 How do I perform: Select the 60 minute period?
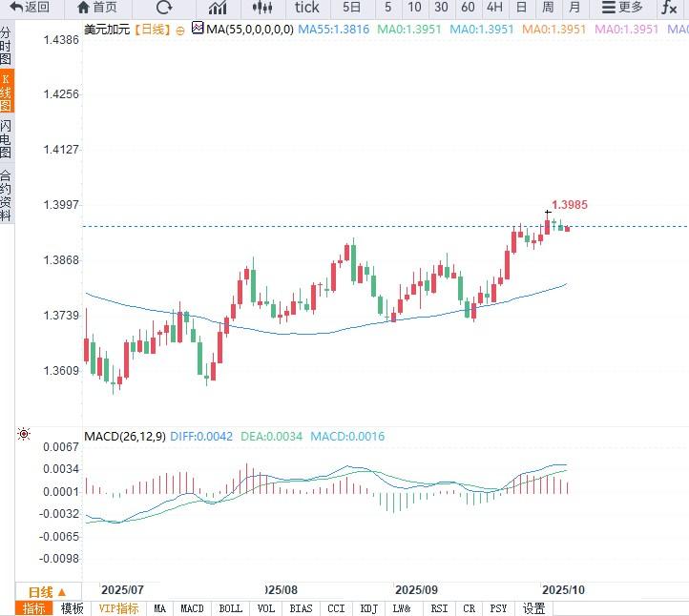click(468, 8)
